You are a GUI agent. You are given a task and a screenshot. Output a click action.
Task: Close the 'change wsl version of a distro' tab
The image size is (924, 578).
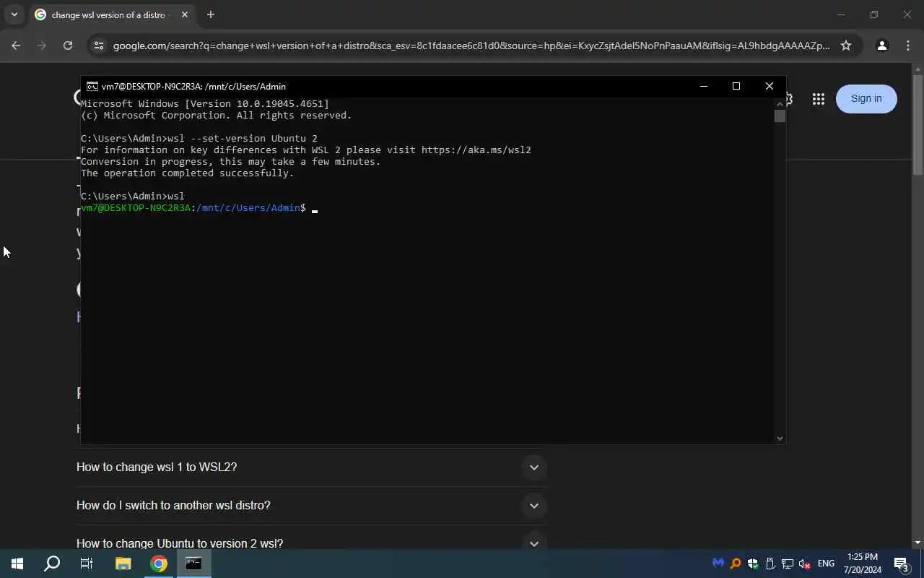(x=185, y=14)
